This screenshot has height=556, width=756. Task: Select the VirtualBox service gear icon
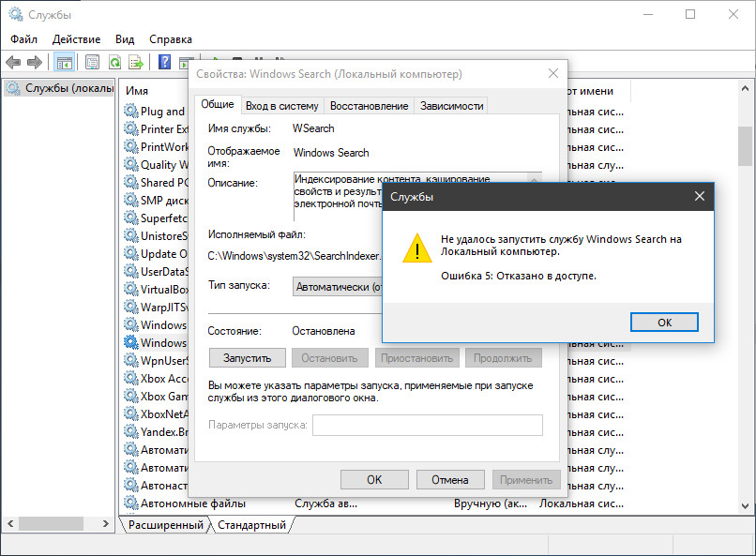pyautogui.click(x=131, y=290)
